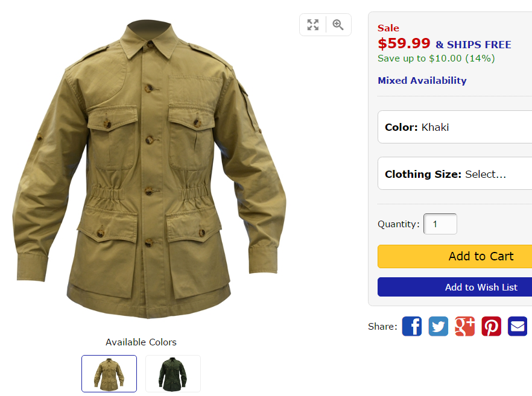Add item to Wish List

[x=455, y=287]
